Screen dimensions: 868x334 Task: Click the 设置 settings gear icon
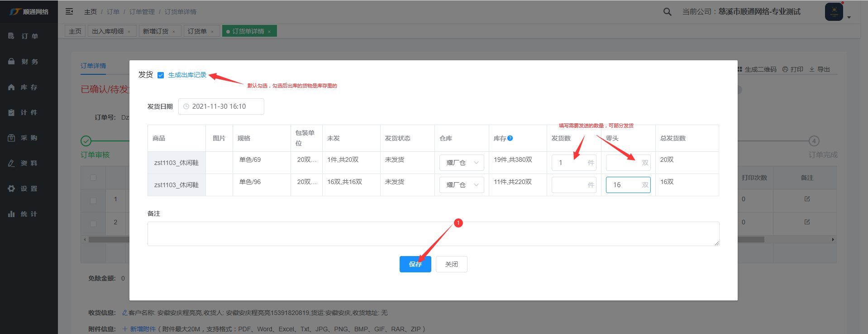pyautogui.click(x=11, y=189)
